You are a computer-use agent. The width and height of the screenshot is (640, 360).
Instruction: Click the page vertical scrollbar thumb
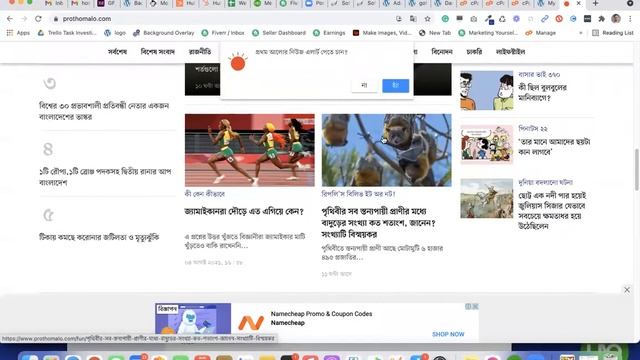point(636,169)
